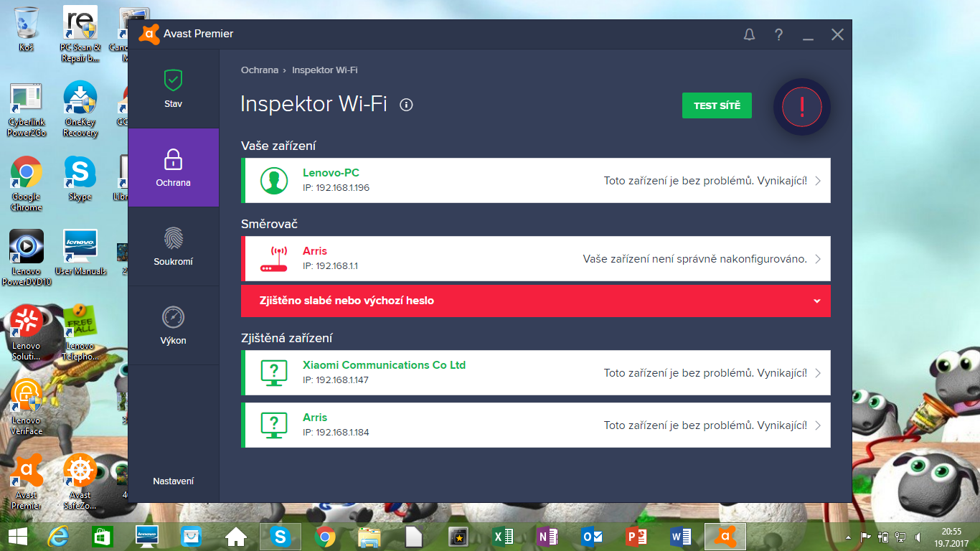Open Internet Explorer from the taskbar
This screenshot has width=980, height=551.
tap(59, 537)
